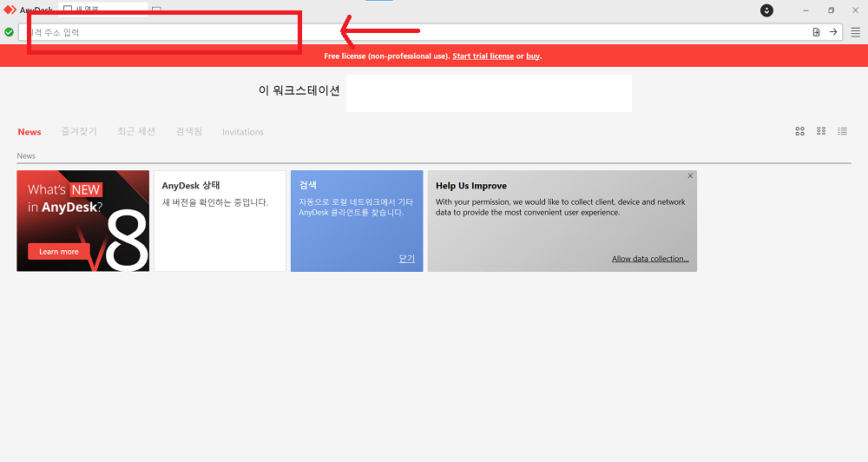Image resolution: width=868 pixels, height=462 pixels.
Task: Click the 이 워크스테이션 label
Action: coord(299,90)
